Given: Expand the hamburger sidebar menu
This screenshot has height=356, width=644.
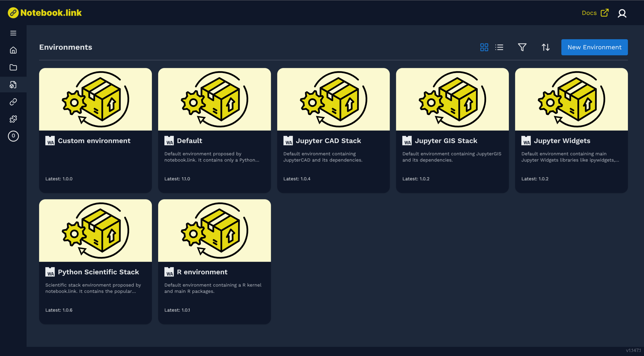Looking at the screenshot, I should [x=13, y=33].
